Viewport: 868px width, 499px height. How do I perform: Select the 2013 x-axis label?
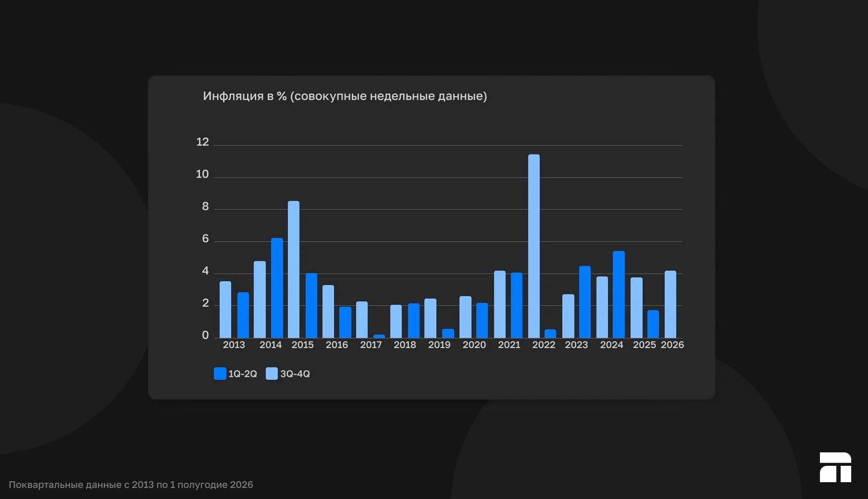234,345
